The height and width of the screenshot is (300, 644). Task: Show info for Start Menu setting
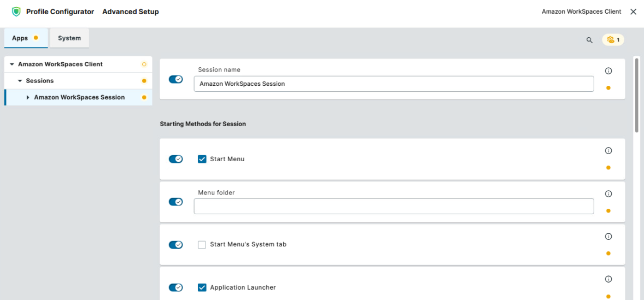608,151
